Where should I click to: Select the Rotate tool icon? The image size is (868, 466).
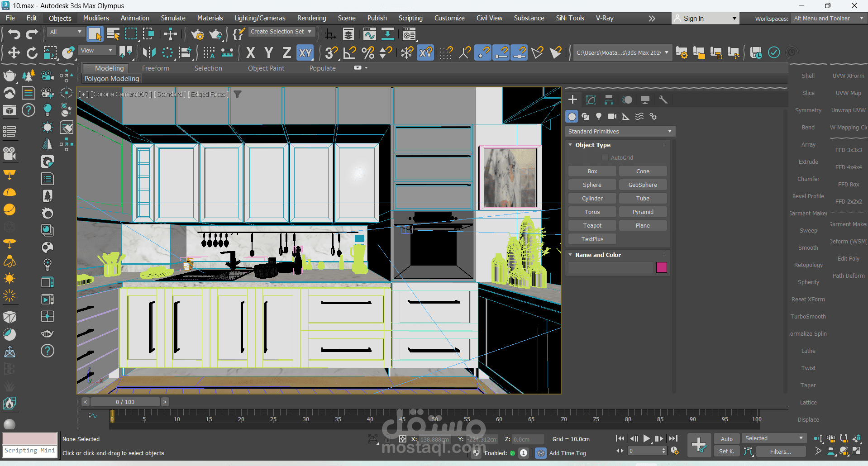coord(32,53)
